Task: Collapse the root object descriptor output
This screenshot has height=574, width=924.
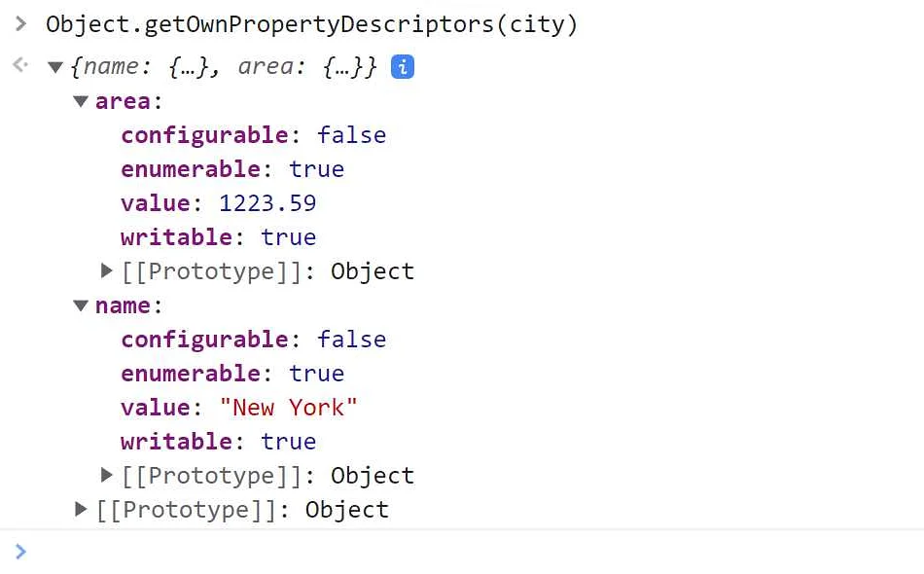Action: click(55, 68)
